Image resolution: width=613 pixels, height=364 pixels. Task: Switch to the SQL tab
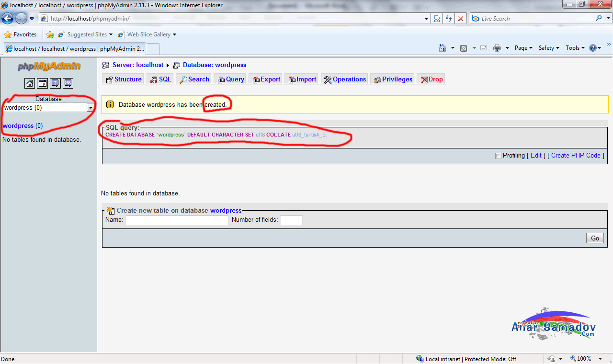coord(160,79)
